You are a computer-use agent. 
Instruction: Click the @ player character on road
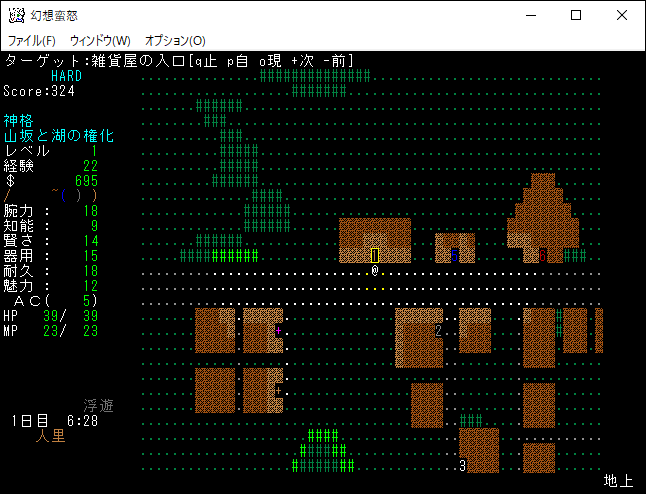coord(375,271)
